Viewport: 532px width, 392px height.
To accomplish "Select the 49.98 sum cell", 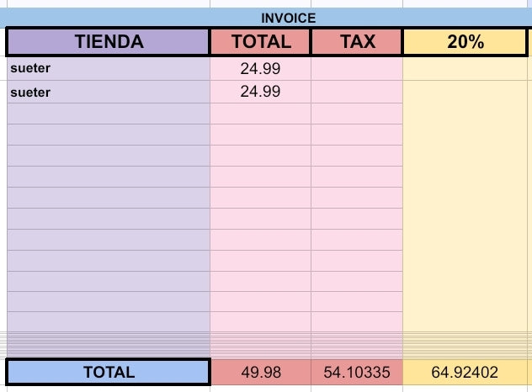I will click(x=260, y=372).
